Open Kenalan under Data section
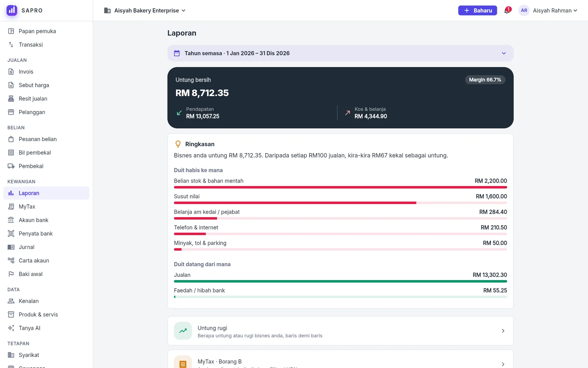This screenshot has height=368, width=588. (46, 301)
